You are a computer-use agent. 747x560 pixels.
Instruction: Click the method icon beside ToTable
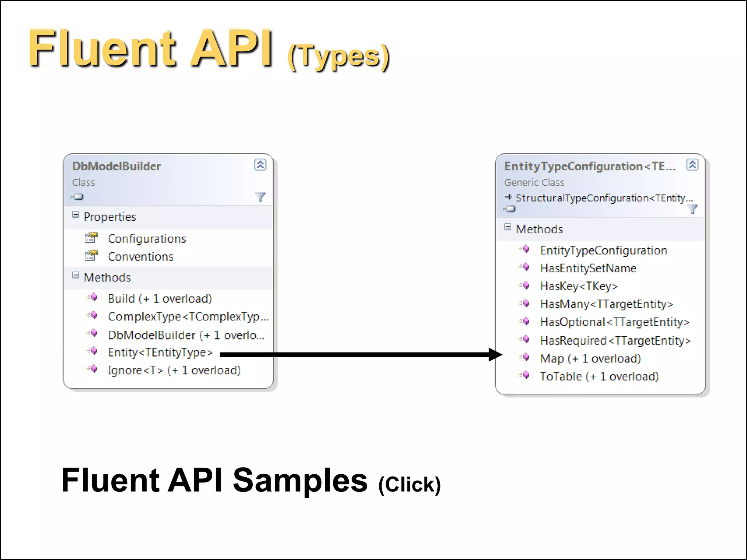[x=525, y=376]
